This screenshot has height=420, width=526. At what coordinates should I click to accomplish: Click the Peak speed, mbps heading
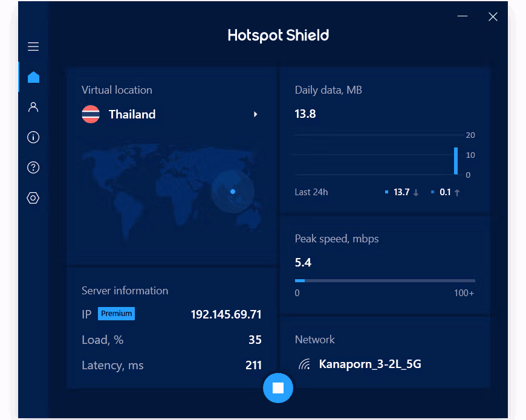point(337,239)
